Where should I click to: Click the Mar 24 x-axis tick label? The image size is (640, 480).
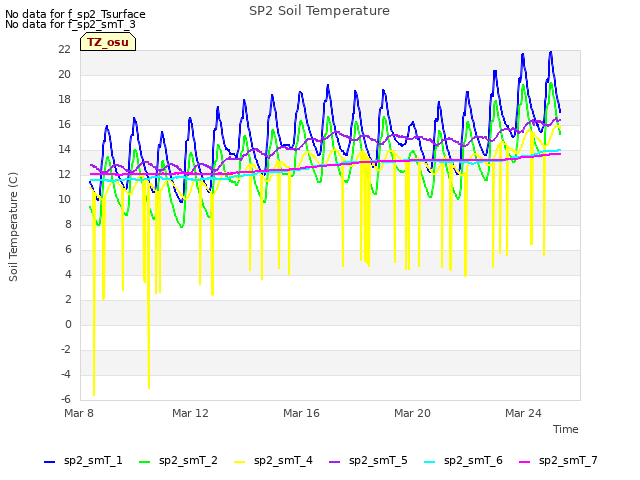(523, 413)
